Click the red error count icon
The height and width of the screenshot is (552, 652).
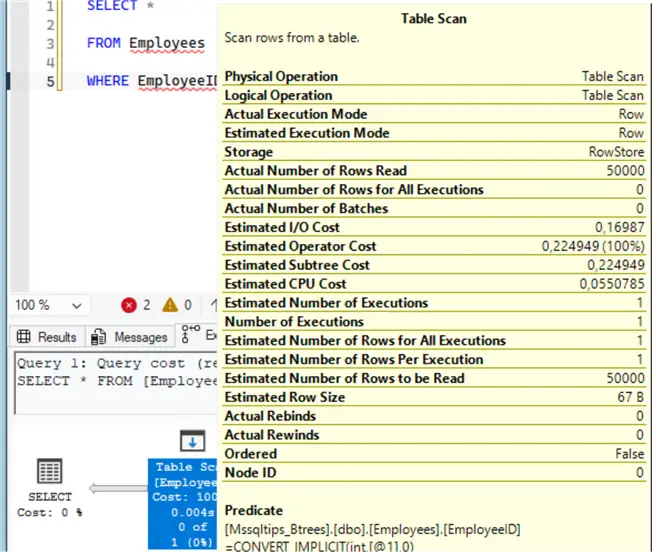pyautogui.click(x=129, y=305)
